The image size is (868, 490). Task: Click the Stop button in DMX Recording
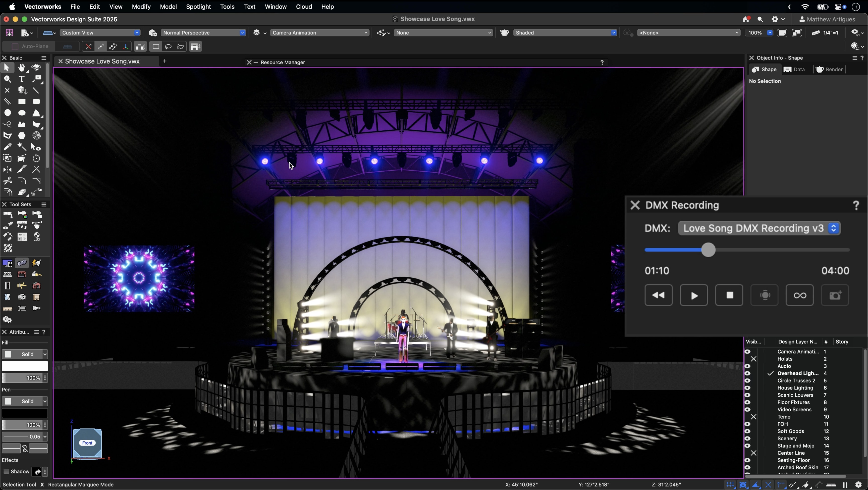click(729, 295)
